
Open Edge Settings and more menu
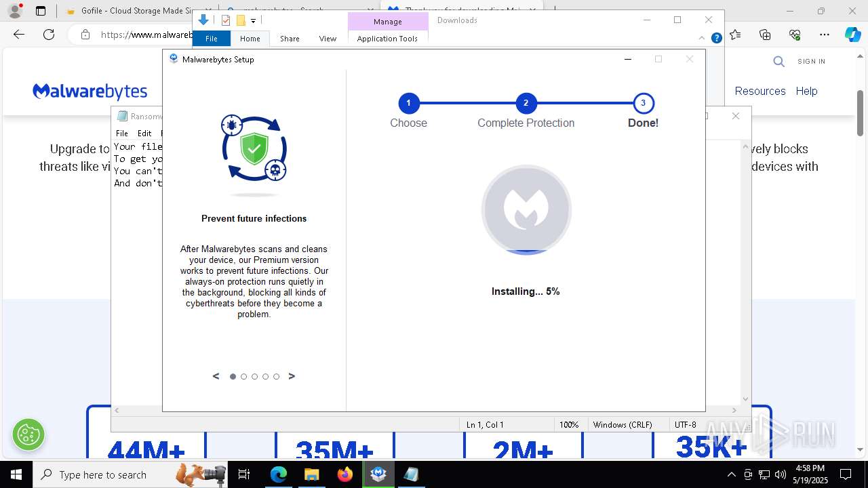pos(825,35)
